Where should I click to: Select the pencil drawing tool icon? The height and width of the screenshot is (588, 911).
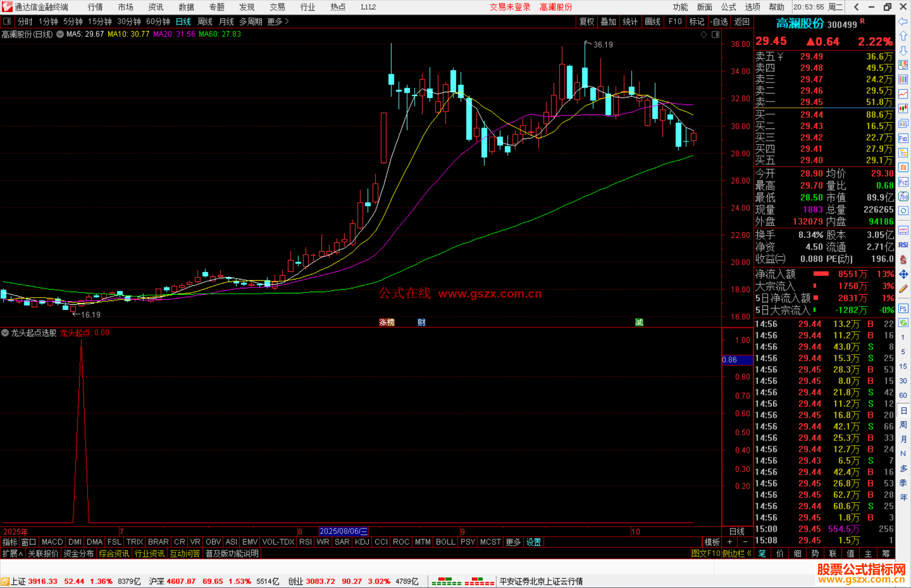[903, 289]
